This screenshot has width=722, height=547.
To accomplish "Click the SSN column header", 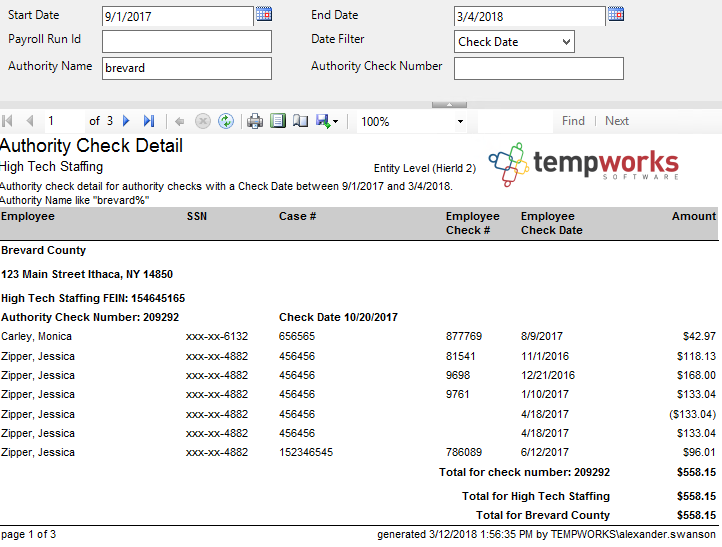I will pyautogui.click(x=197, y=216).
